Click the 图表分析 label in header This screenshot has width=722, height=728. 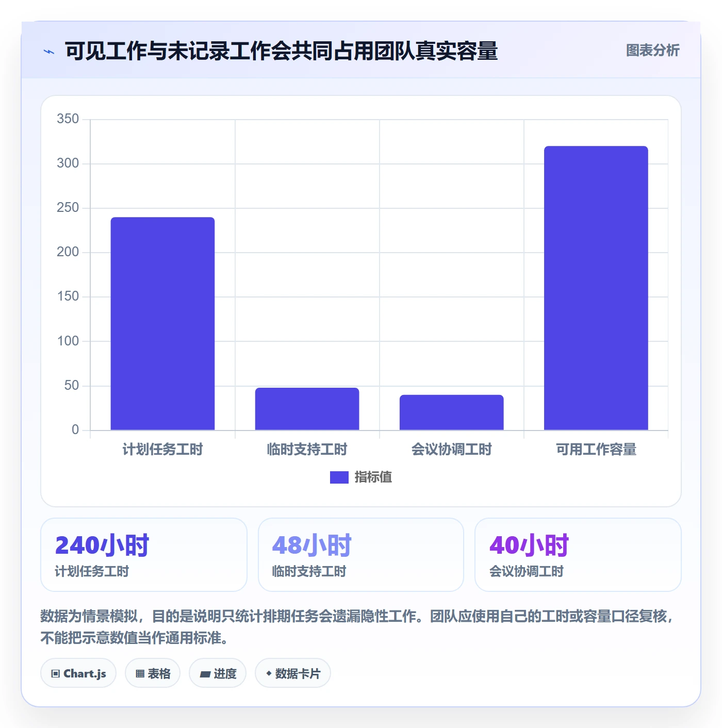pos(652,51)
